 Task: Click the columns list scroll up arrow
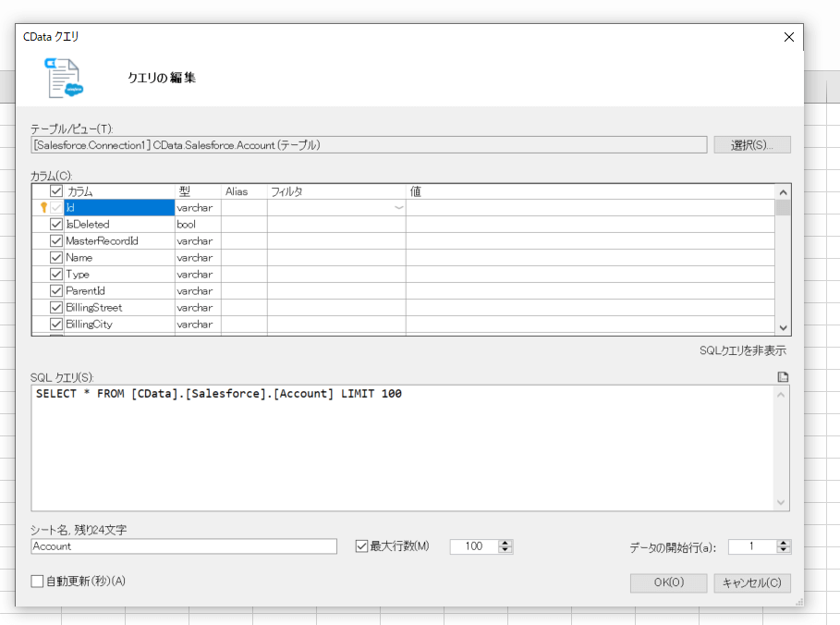click(x=784, y=192)
